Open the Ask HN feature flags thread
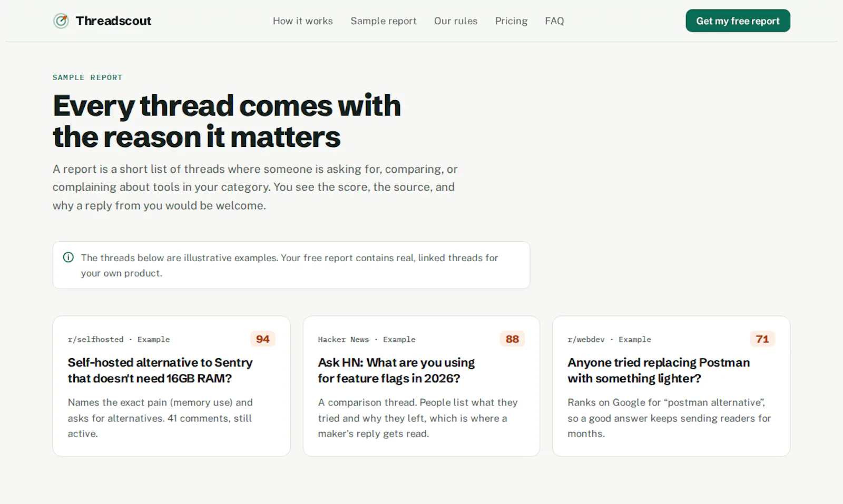 [396, 370]
